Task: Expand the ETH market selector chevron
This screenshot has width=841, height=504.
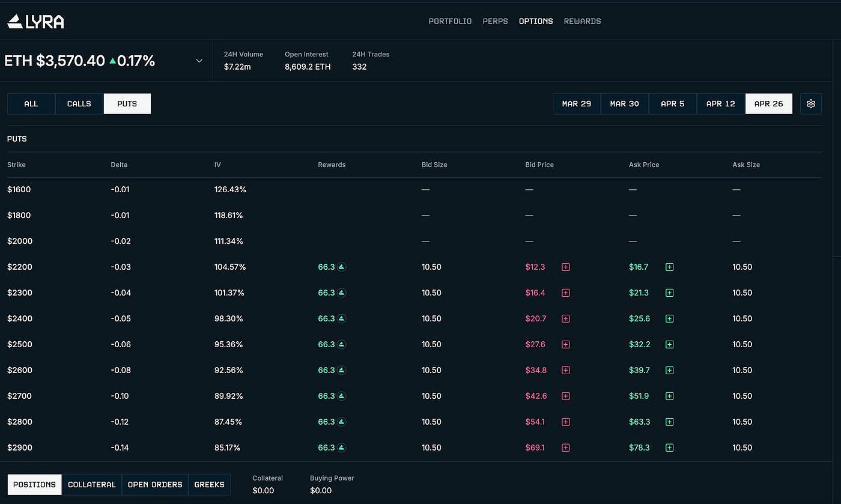Action: (199, 60)
